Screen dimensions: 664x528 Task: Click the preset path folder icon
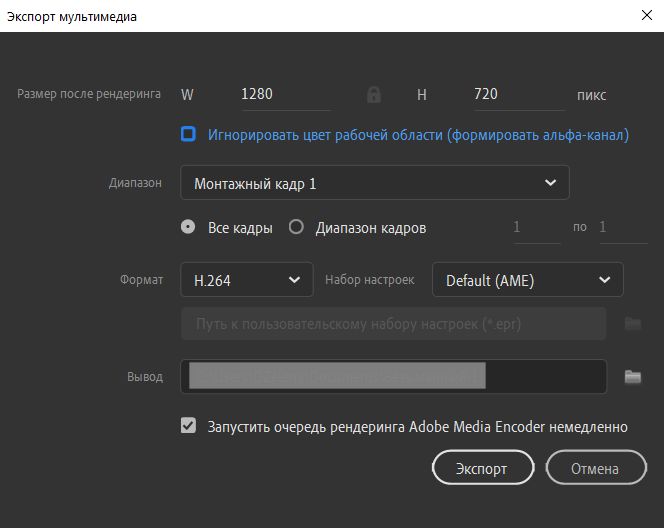tap(632, 324)
